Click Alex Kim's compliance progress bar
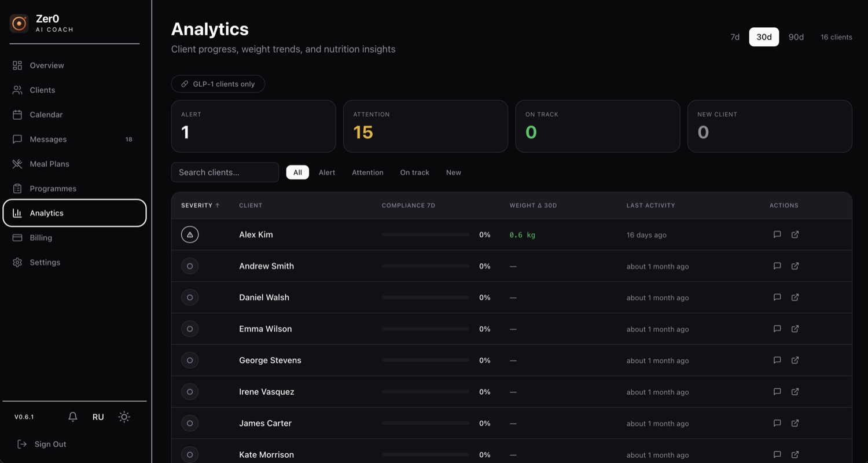868x463 pixels. click(425, 234)
